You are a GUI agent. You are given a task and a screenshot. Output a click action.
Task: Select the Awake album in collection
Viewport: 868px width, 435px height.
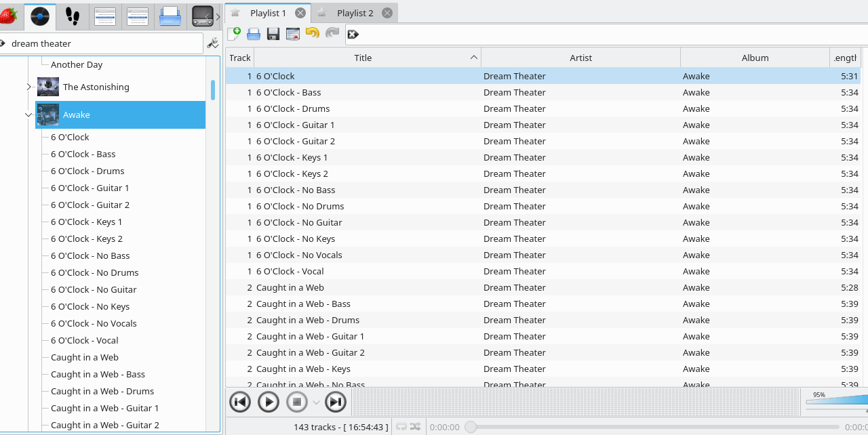[121, 115]
